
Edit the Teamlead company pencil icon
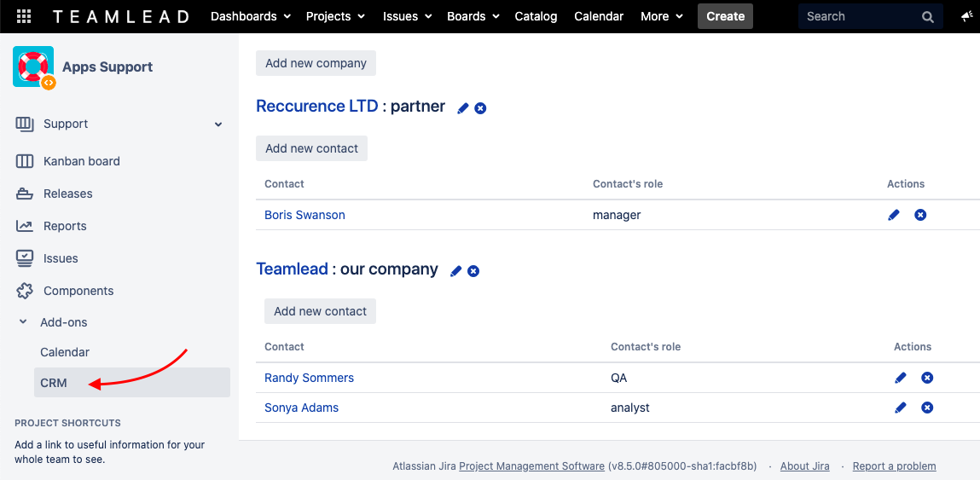tap(456, 271)
